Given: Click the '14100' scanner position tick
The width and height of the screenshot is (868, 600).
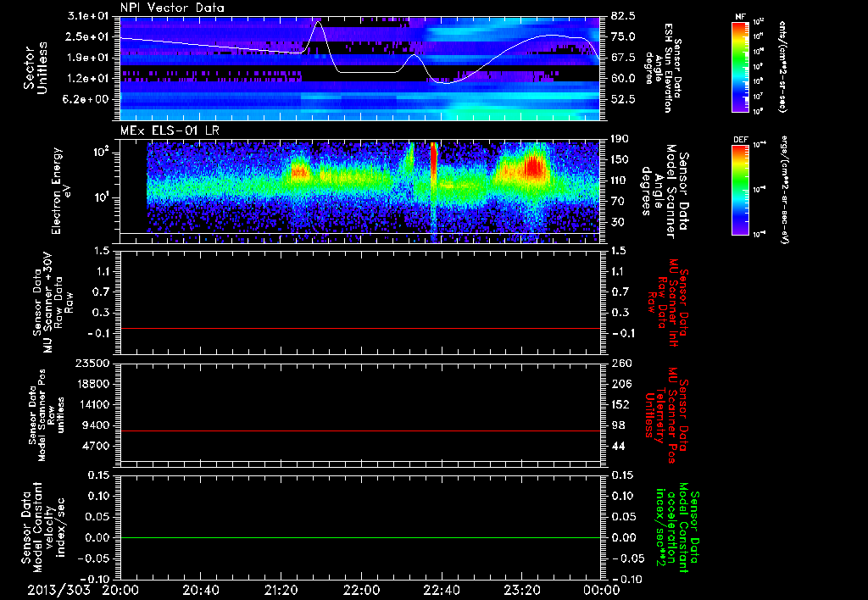Looking at the screenshot, I should pyautogui.click(x=93, y=404).
